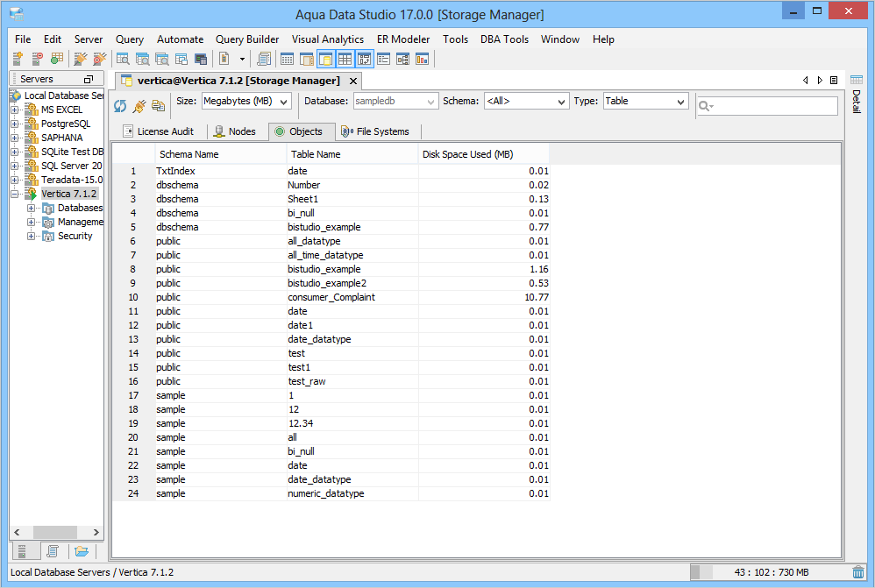Open the Size units dropdown showing Megabytes (MB)

(246, 102)
